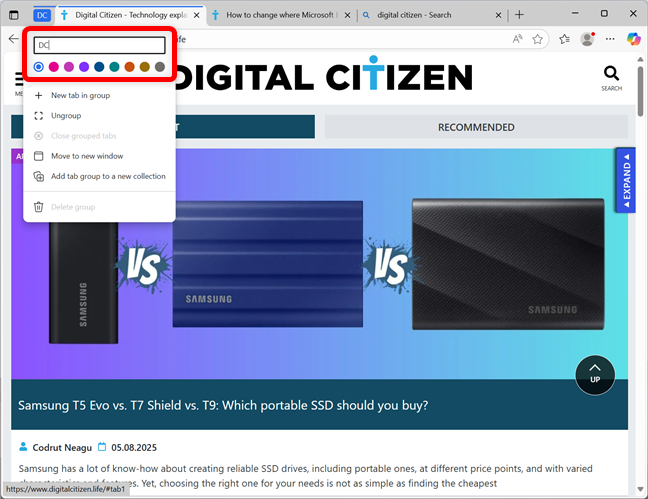Click the UP arrow button
Screen dimensions: 648x499
pos(595,375)
